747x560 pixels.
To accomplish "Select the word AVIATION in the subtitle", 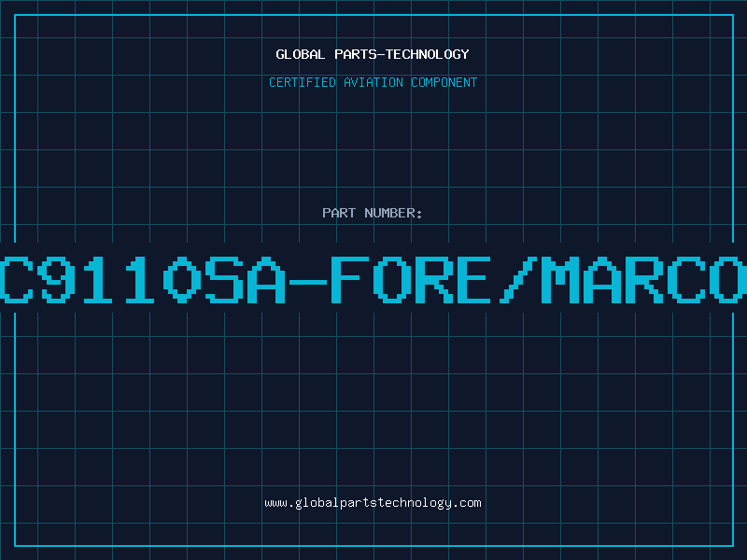I will point(373,82).
